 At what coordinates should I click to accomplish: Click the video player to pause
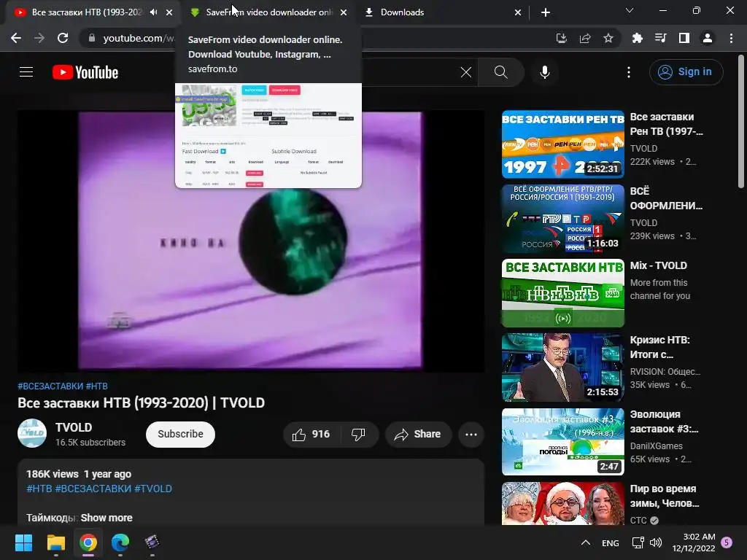pos(251,241)
